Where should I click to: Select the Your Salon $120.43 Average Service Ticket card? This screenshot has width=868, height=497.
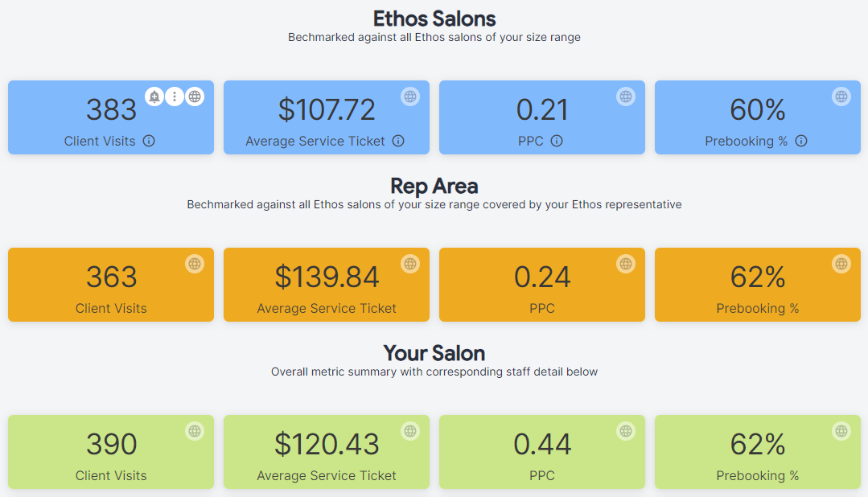coord(327,452)
